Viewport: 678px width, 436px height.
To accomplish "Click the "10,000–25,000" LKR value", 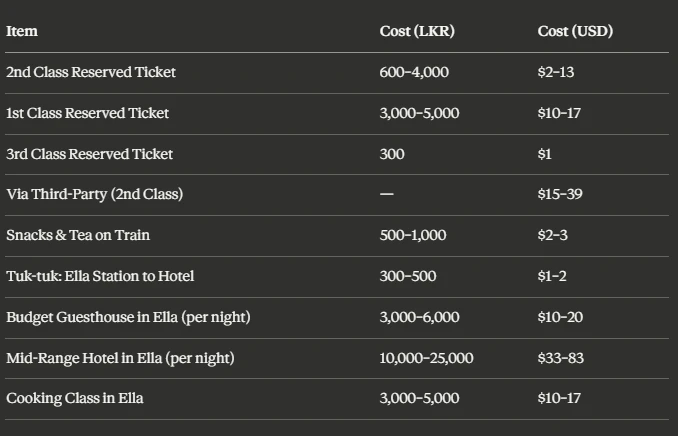I will [427, 358].
